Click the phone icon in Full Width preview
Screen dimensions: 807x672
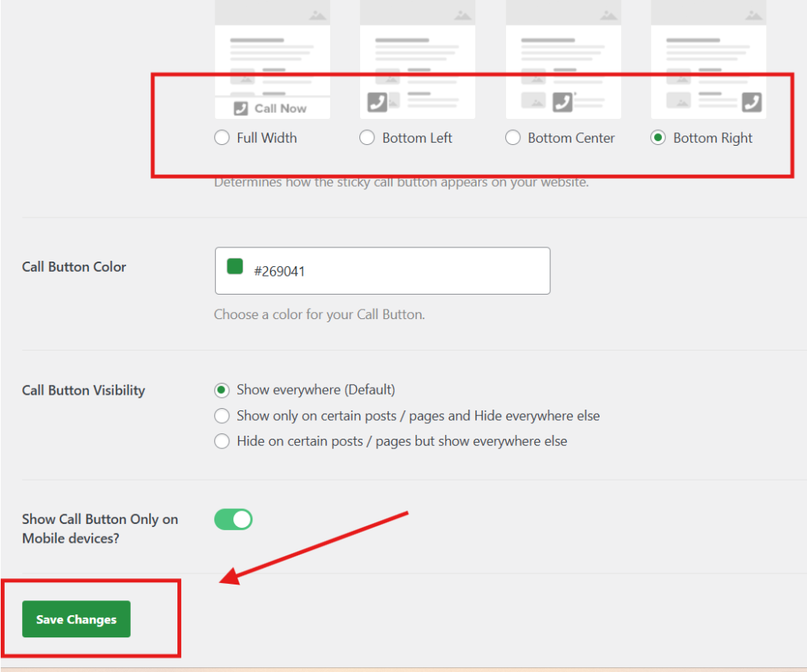(x=241, y=109)
